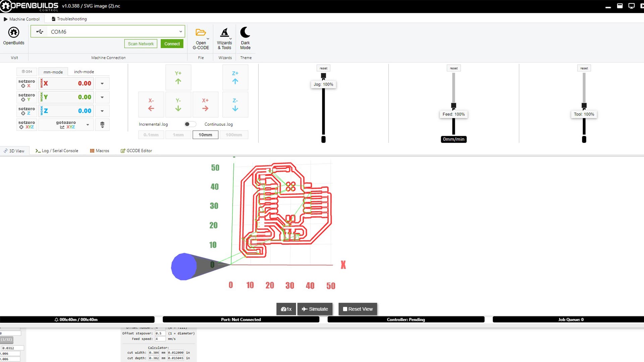Switch to Log / Serial Console tab
Screen dimensions: 644x362
[57, 151]
